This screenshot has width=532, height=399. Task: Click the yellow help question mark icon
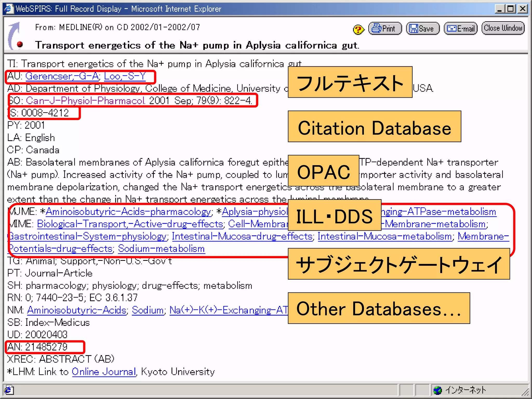[x=358, y=30]
